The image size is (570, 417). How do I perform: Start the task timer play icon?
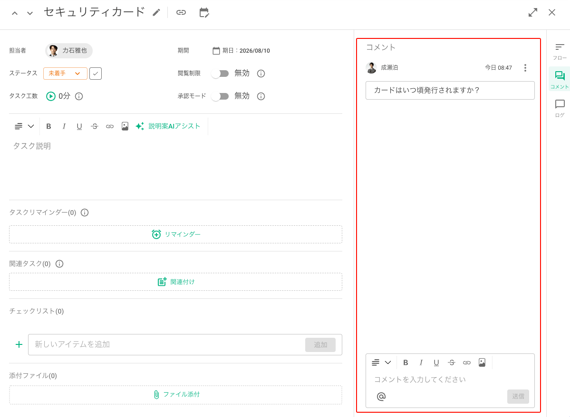point(51,96)
